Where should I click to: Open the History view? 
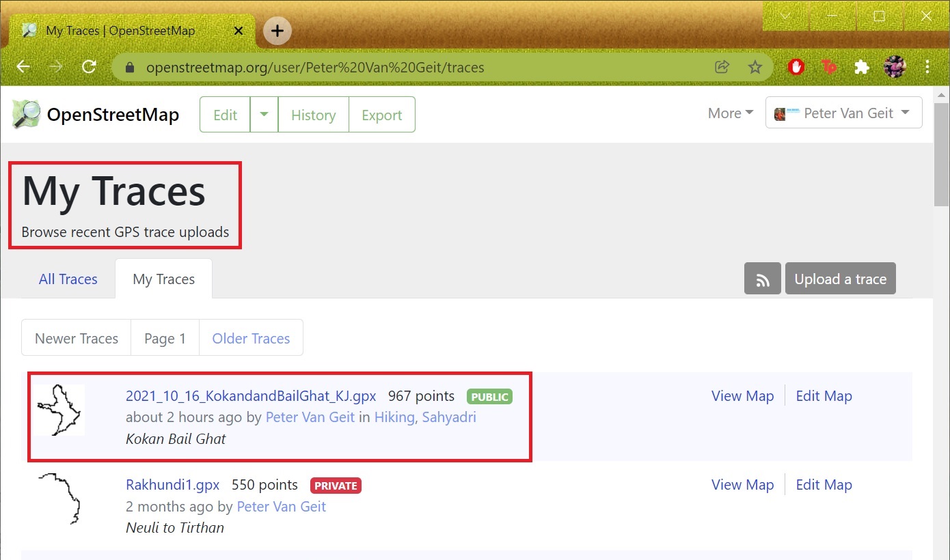coord(313,115)
